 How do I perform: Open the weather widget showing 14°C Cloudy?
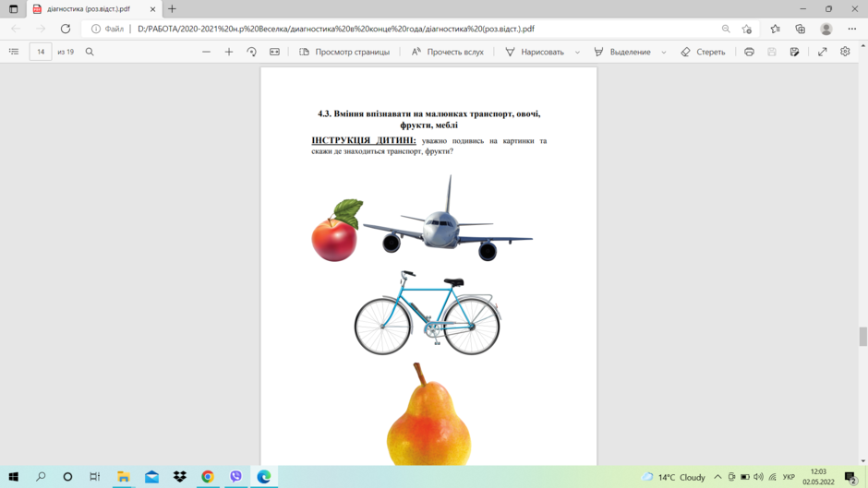[x=673, y=477]
